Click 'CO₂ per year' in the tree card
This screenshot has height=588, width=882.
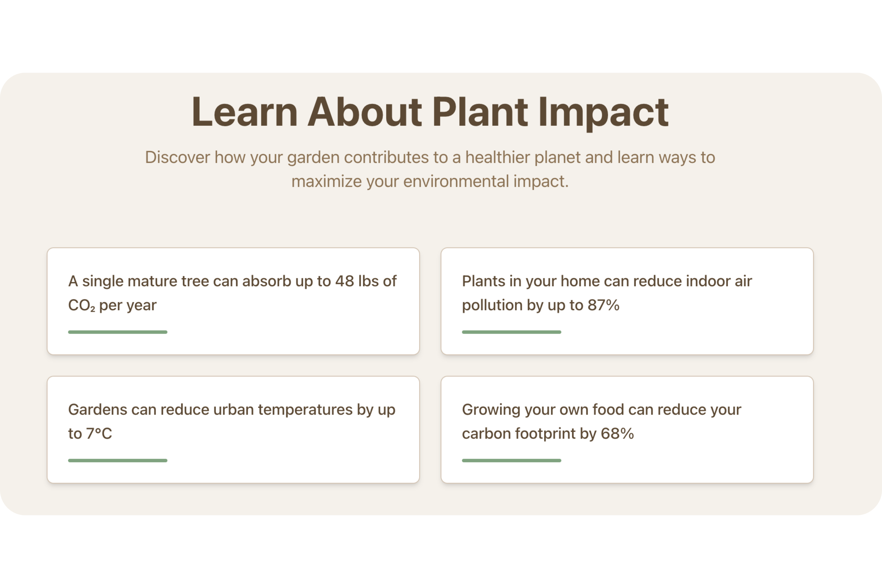(x=112, y=306)
